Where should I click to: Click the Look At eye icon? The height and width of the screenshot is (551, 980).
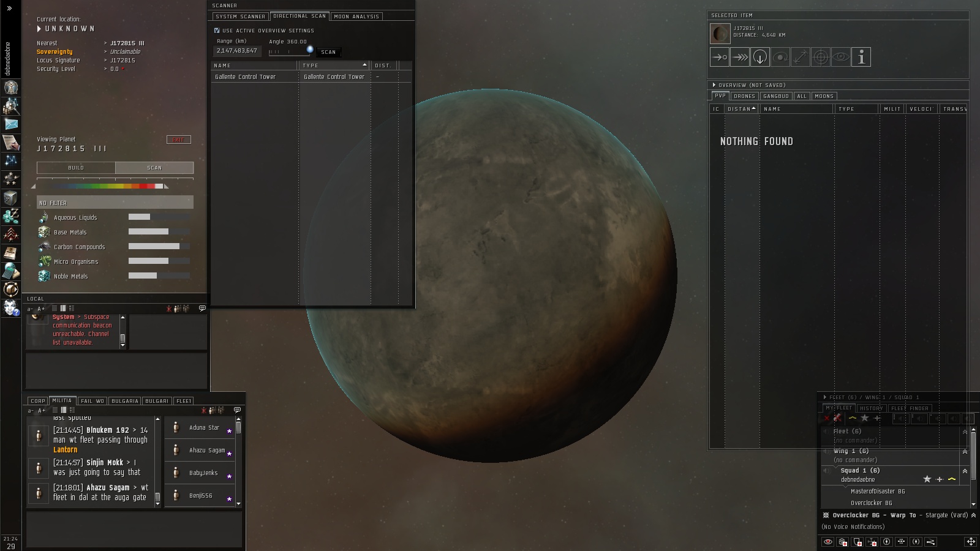coord(841,57)
